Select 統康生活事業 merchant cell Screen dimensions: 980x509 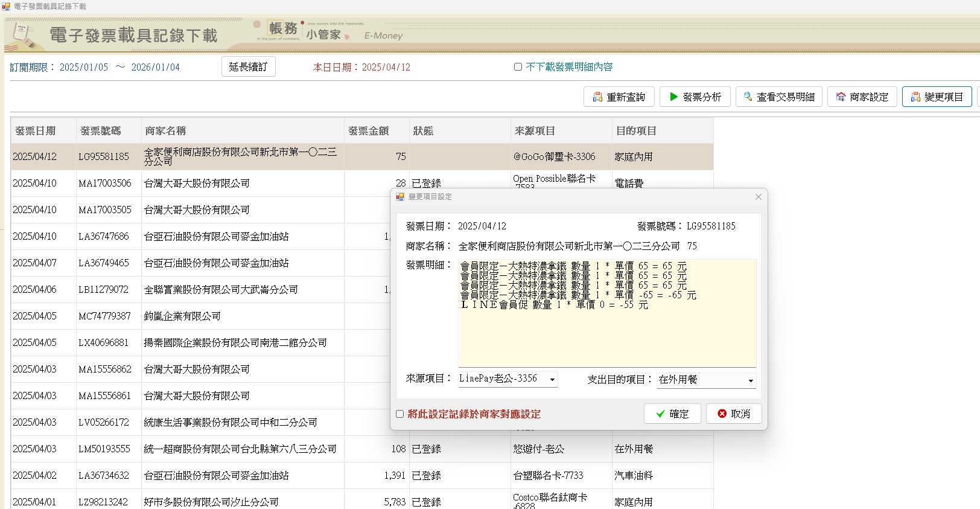pos(243,422)
